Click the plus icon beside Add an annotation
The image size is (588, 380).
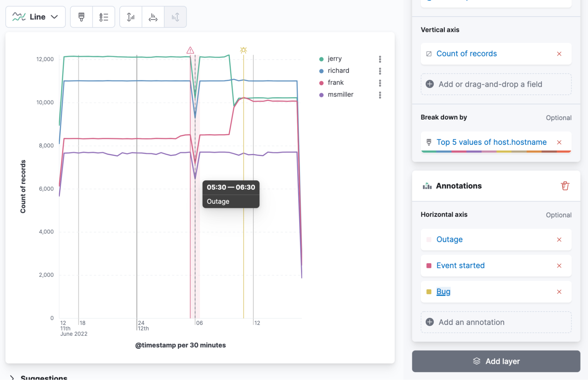tap(429, 322)
